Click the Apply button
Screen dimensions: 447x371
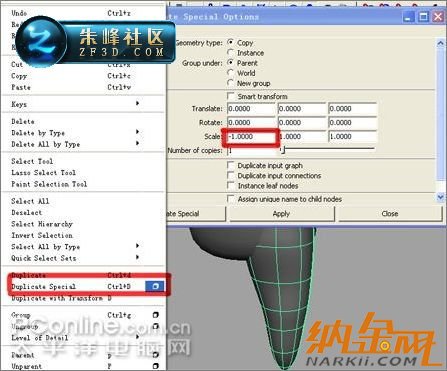point(281,214)
